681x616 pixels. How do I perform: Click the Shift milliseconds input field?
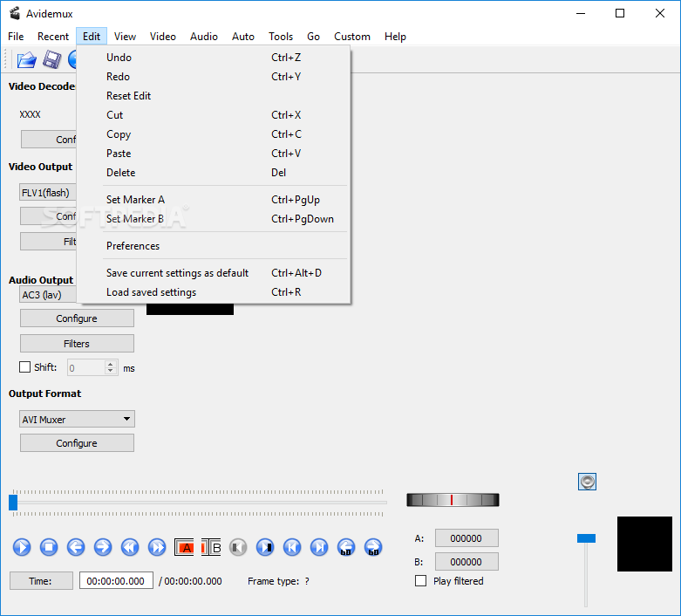86,368
